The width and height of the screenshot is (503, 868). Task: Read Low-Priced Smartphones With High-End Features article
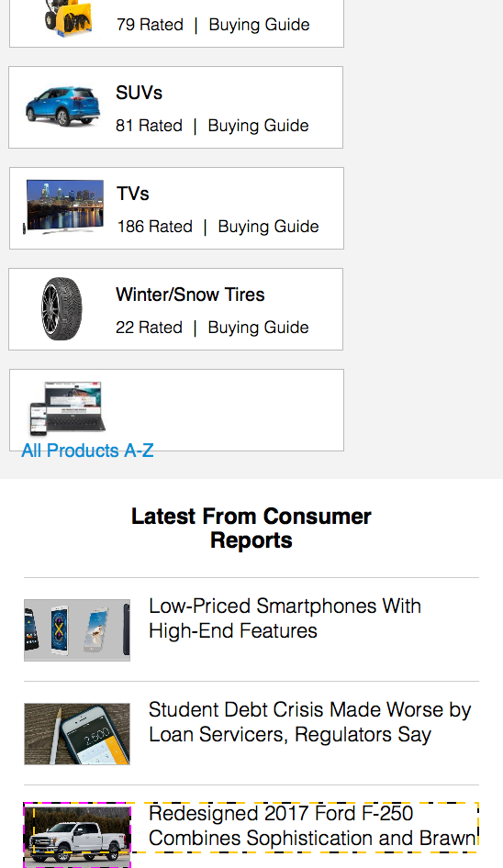pos(285,618)
